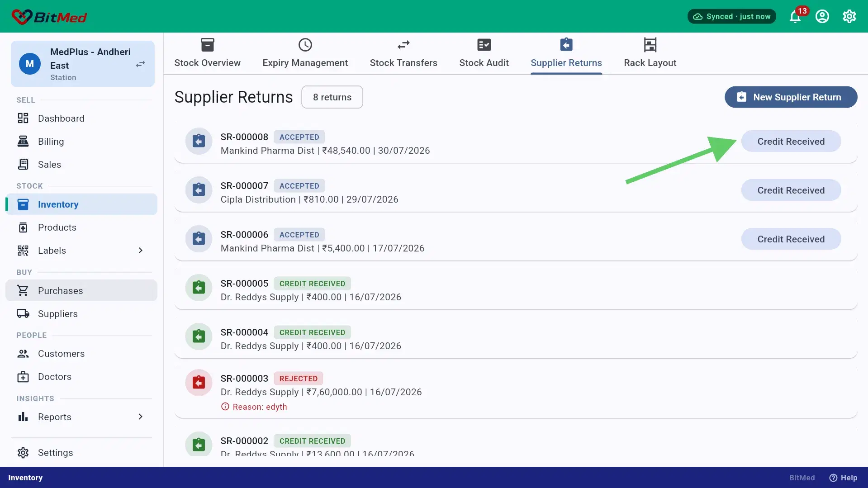Click Cipla Distribution ₹810.00 details line

pyautogui.click(x=309, y=199)
